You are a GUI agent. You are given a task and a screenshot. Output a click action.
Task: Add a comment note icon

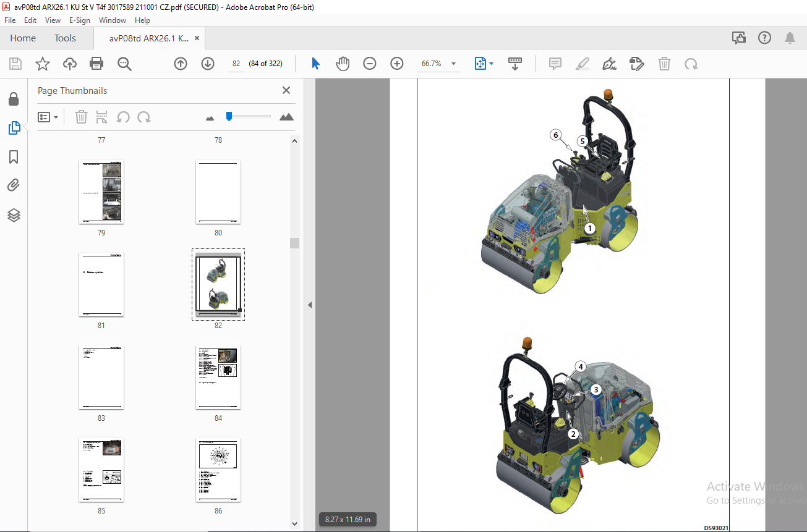pyautogui.click(x=555, y=64)
